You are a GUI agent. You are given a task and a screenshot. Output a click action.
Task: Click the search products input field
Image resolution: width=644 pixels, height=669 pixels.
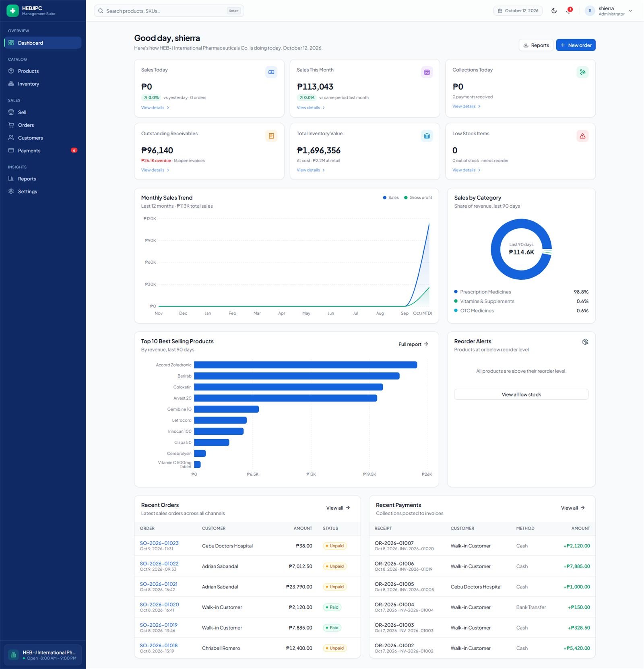click(x=169, y=11)
